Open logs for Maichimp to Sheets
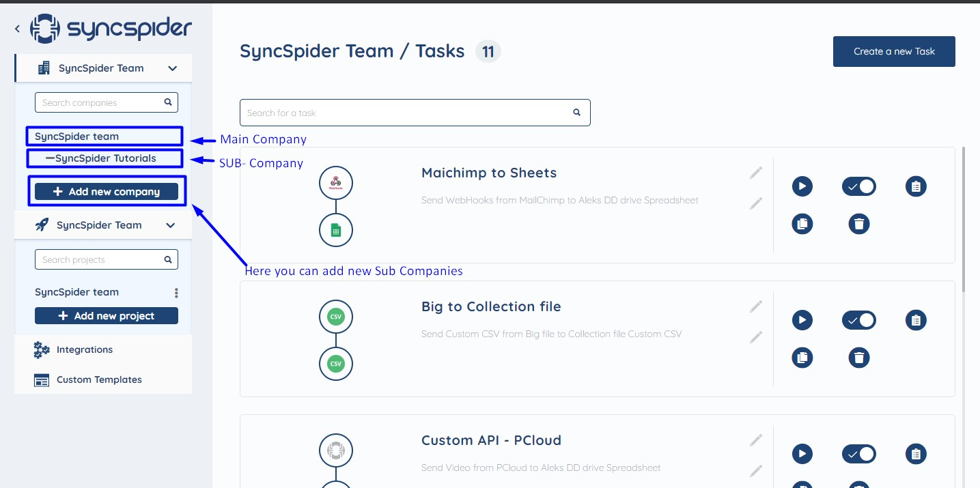 point(916,186)
